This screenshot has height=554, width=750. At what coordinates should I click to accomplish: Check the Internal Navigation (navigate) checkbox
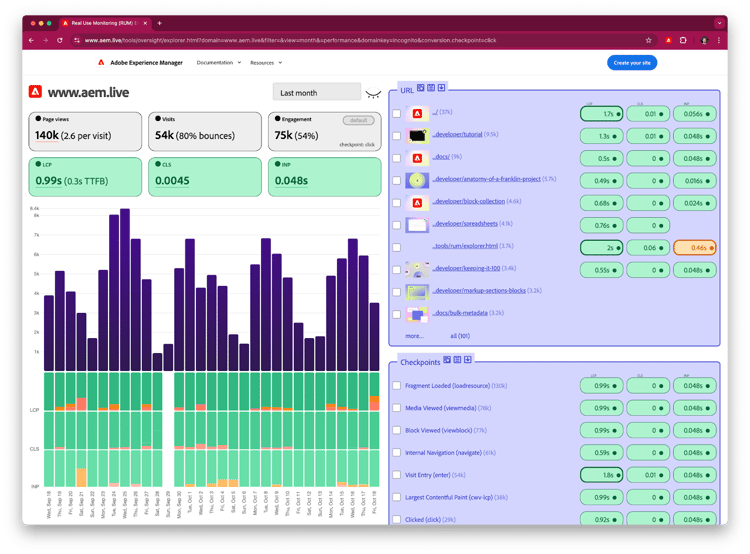coord(397,453)
